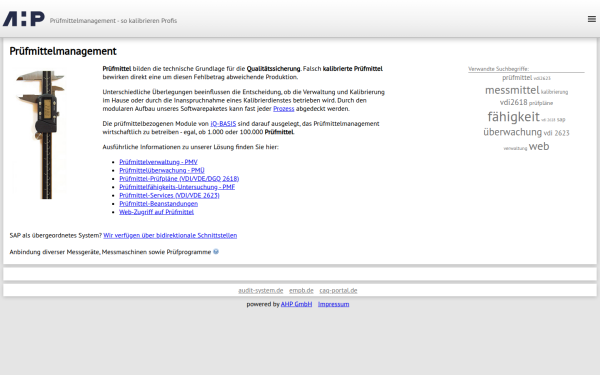Select tag 'fähigkeit' in the cloud

514,117
